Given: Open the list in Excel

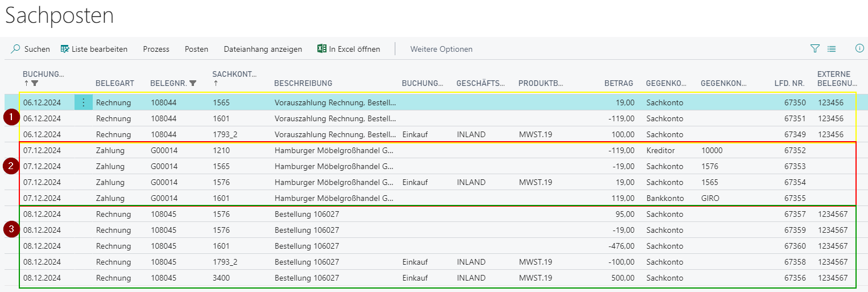Looking at the screenshot, I should point(348,49).
